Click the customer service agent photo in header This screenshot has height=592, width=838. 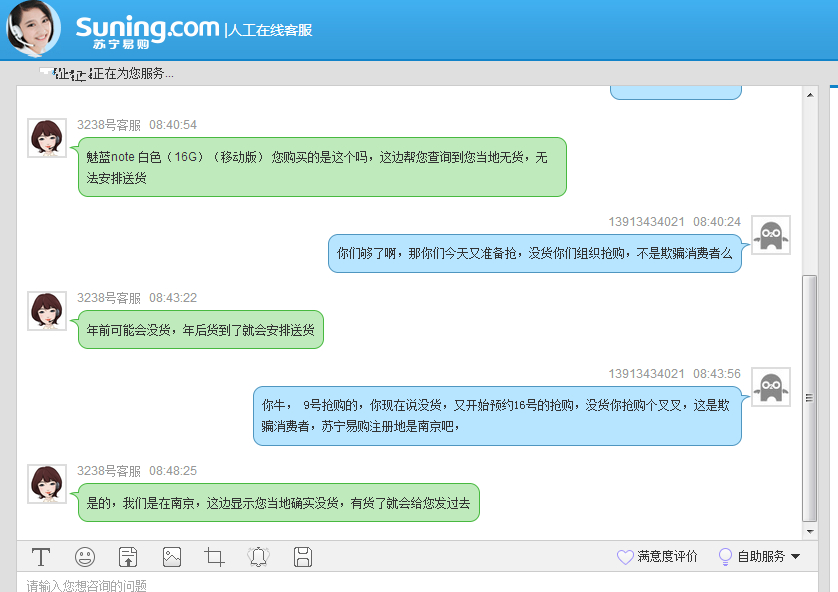pos(33,28)
